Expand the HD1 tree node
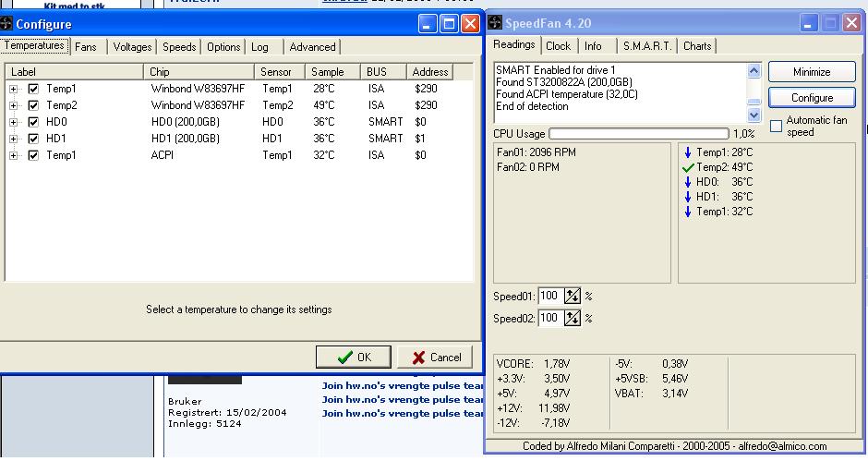Screen dimensions: 868x473 [13, 139]
